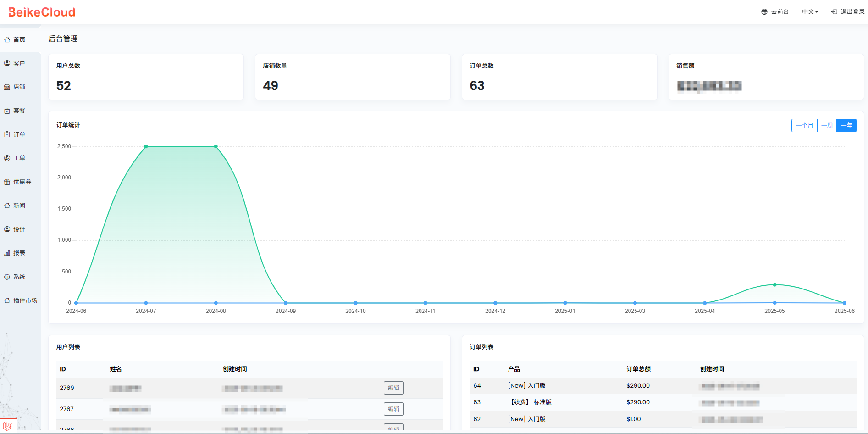Open the 中文 language dropdown

pyautogui.click(x=810, y=12)
